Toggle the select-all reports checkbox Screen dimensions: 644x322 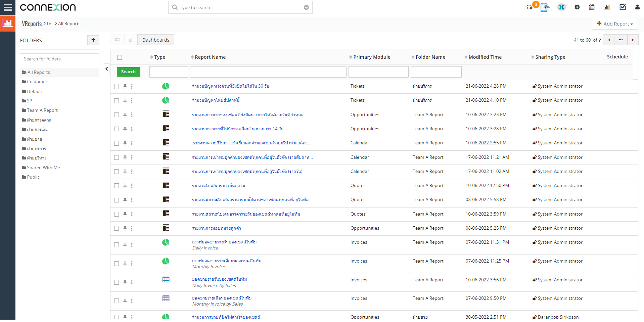tap(120, 57)
